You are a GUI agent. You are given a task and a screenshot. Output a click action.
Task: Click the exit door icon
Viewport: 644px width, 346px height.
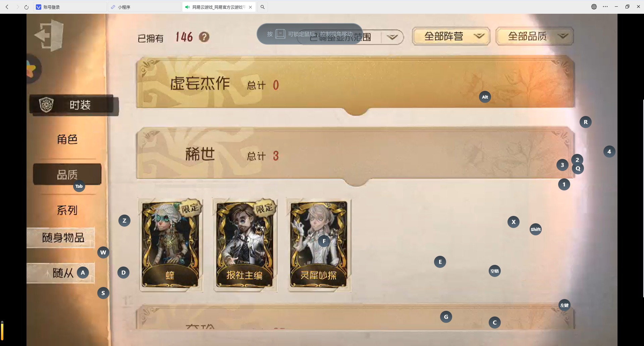pyautogui.click(x=49, y=35)
